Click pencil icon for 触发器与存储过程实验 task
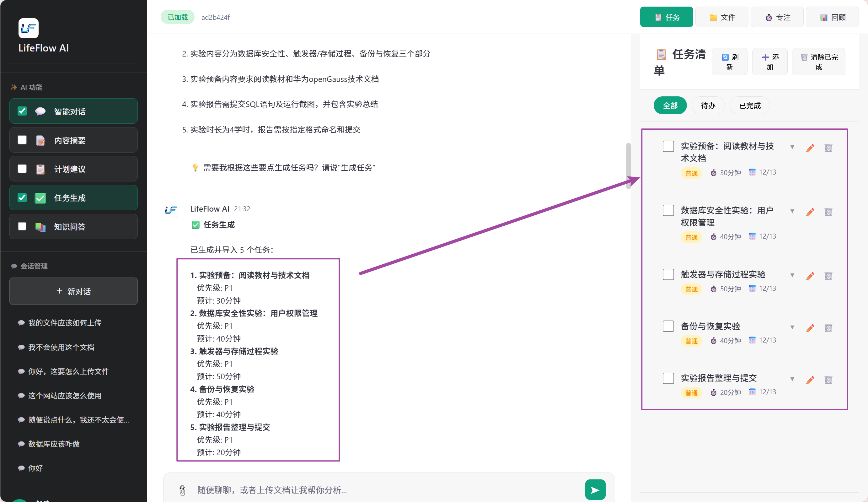Viewport: 868px width, 502px height. tap(810, 276)
